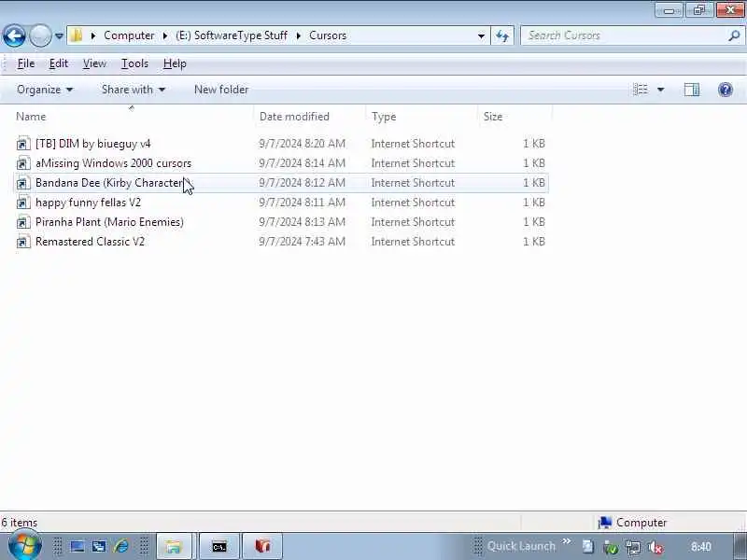747x560 pixels.
Task: Open Help with the question mark icon
Action: point(726,90)
